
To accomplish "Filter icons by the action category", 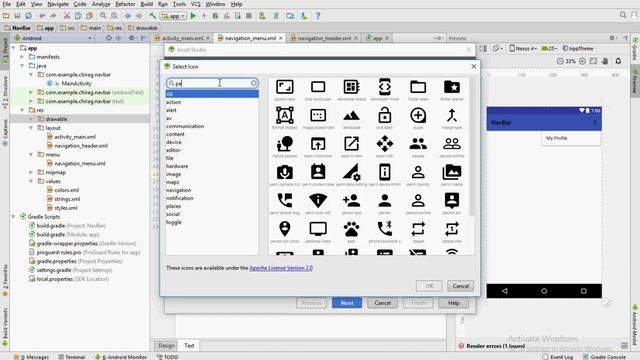I will click(x=173, y=102).
